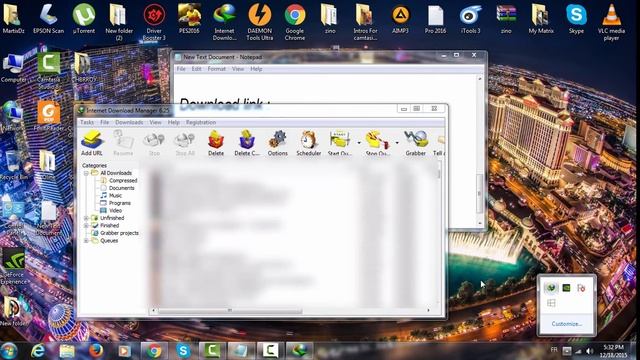The image size is (640, 360).
Task: Open the My Matrix folder on desktop
Action: (541, 19)
